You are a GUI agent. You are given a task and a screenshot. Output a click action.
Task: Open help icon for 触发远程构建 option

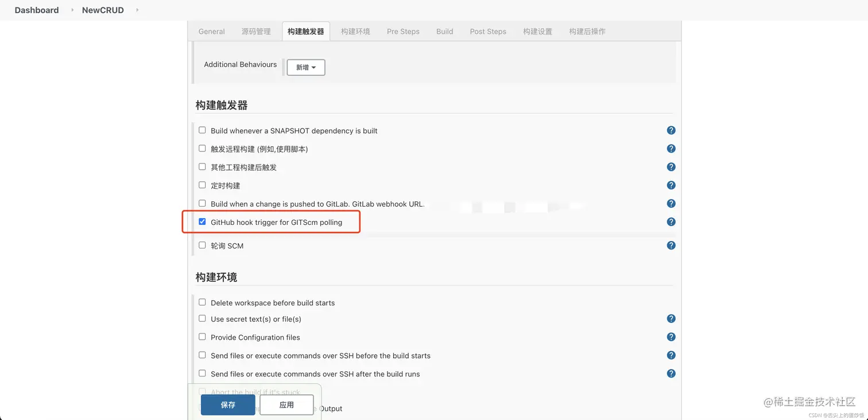pos(671,149)
